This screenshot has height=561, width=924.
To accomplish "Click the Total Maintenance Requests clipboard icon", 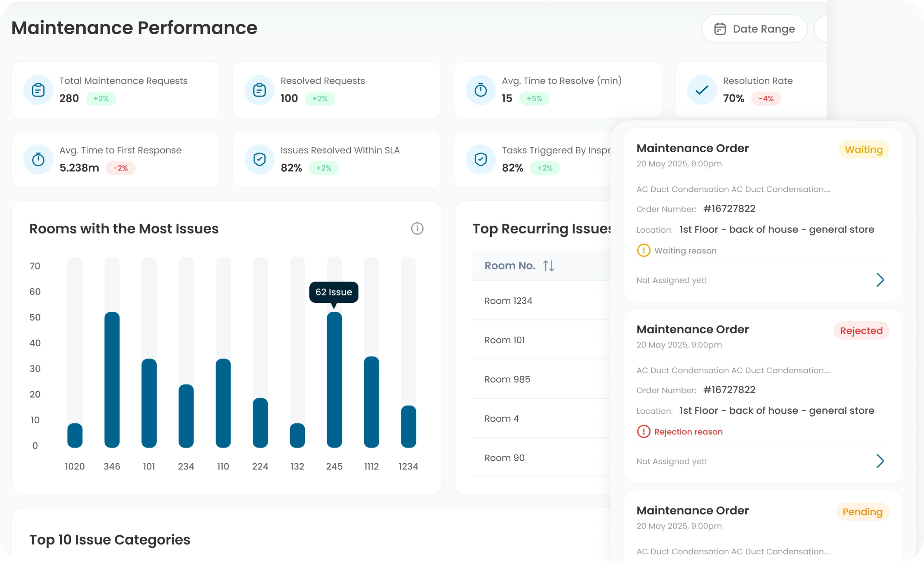I will (38, 90).
